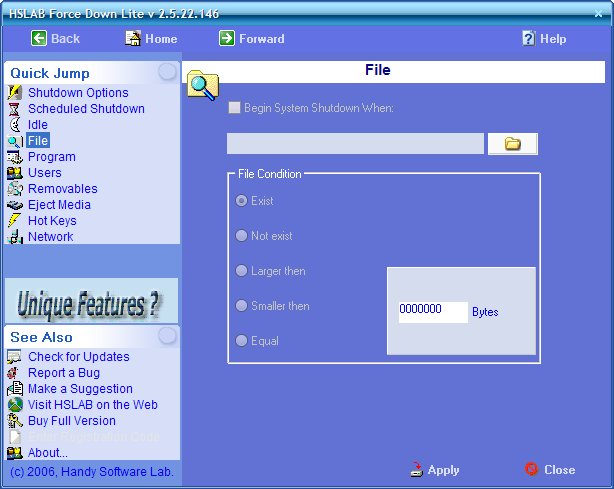Select the Larger then radio option
This screenshot has width=614, height=489.
pos(241,271)
